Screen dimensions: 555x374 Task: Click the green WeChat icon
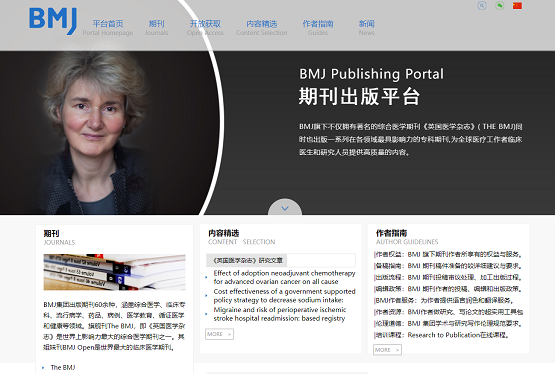pos(499,6)
